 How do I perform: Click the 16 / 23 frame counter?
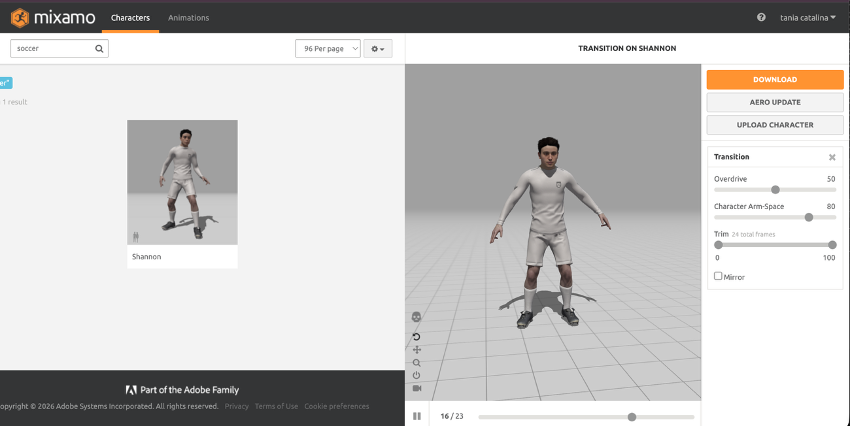(452, 416)
